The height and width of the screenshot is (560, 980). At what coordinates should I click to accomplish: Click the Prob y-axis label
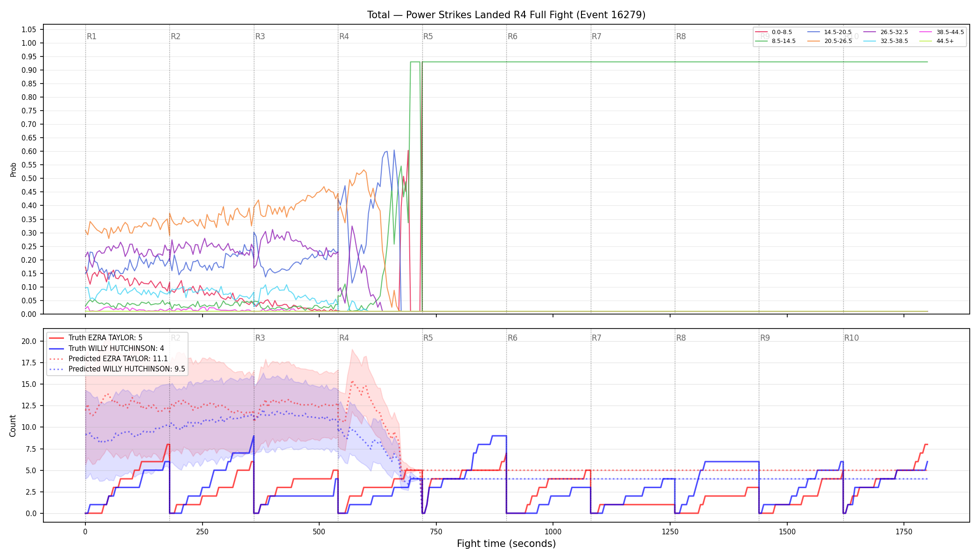coord(13,169)
